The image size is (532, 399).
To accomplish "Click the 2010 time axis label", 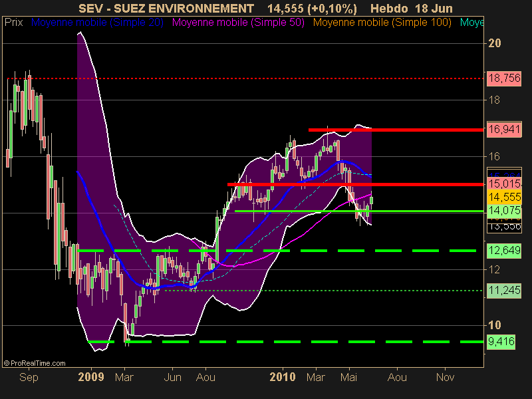I will [x=283, y=377].
